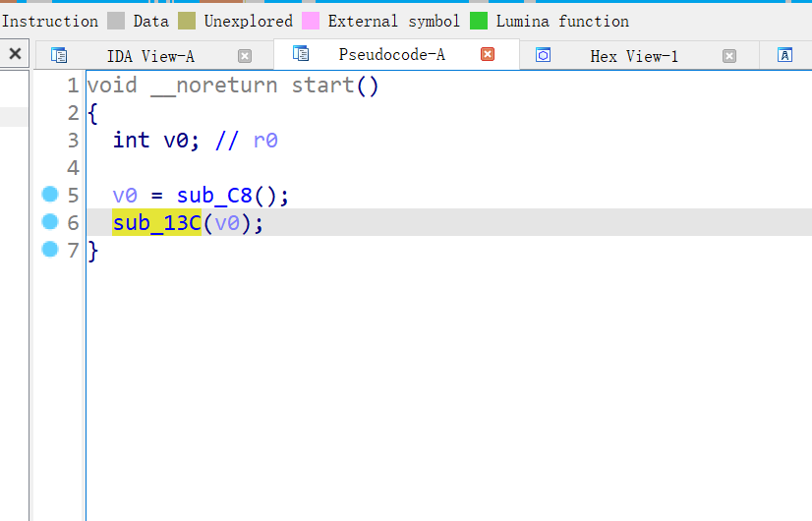The width and height of the screenshot is (812, 521).
Task: Close the Pseudocode-A tab
Action: 488,55
